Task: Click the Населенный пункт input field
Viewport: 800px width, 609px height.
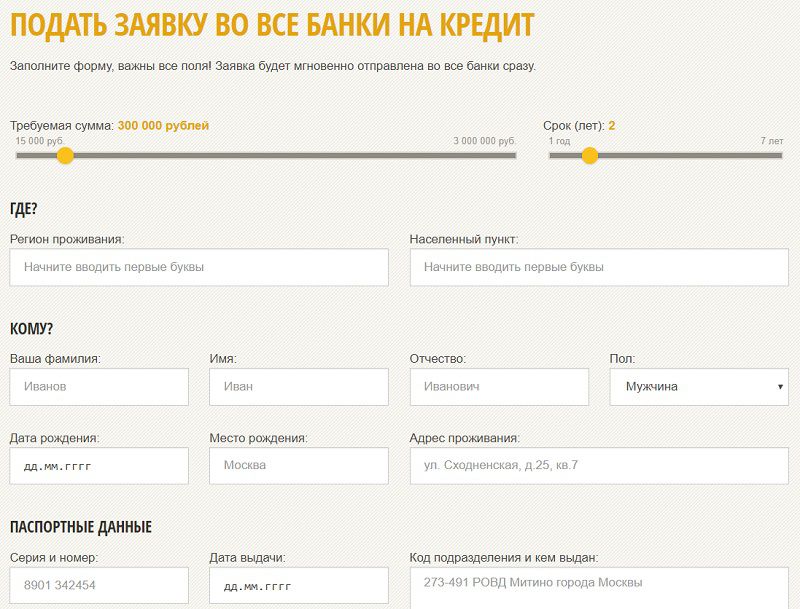Action: (599, 267)
